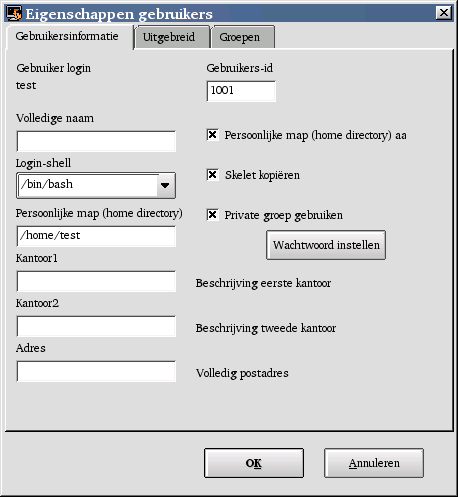Click the /home/test directory field
The width and height of the screenshot is (458, 497).
pyautogui.click(x=96, y=236)
